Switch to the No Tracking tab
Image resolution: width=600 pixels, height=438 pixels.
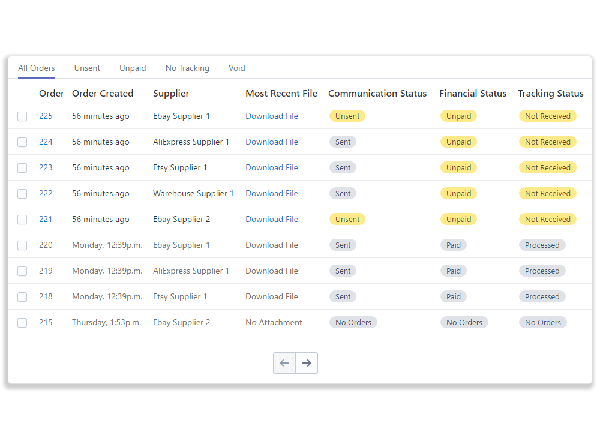click(187, 68)
